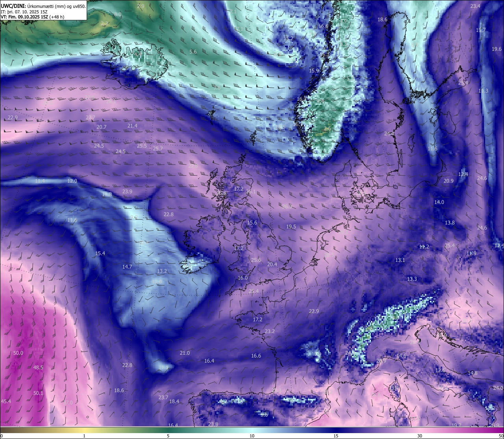Click the map value '25.5'
The height and width of the screenshot is (439, 504).
(x=142, y=146)
